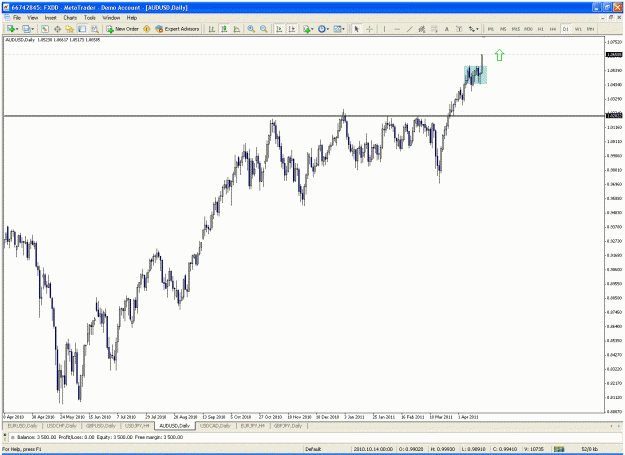Image resolution: width=625 pixels, height=455 pixels.
Task: Switch to the GBPUSD,Daily chart tab
Action: [x=101, y=426]
